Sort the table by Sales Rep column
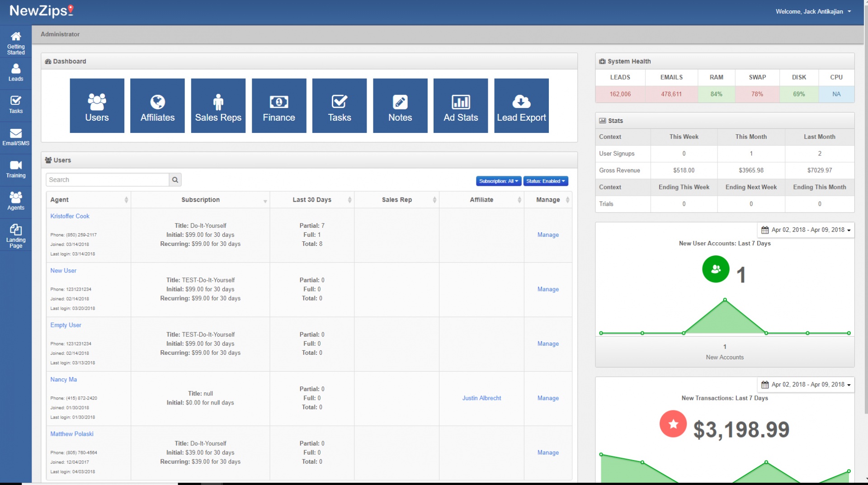The height and width of the screenshot is (485, 868). pos(396,200)
